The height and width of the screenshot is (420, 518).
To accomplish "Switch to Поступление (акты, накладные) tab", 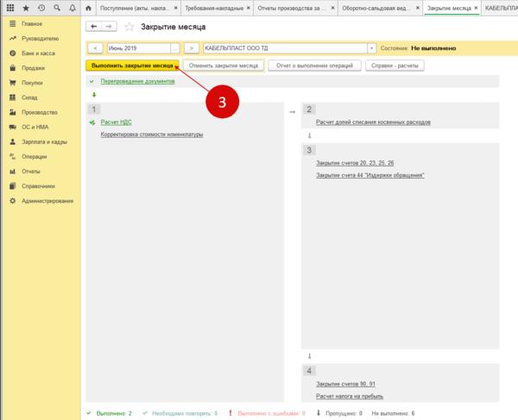I will [135, 8].
